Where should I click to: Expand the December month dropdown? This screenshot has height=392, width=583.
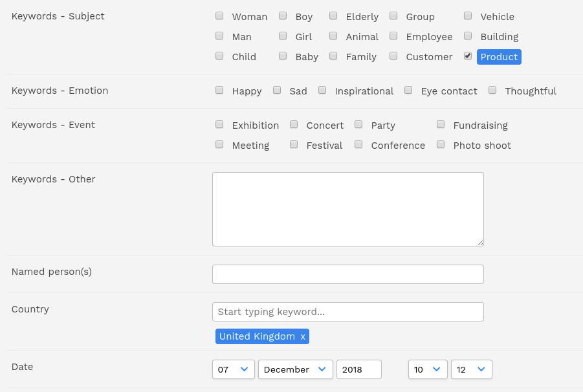296,369
